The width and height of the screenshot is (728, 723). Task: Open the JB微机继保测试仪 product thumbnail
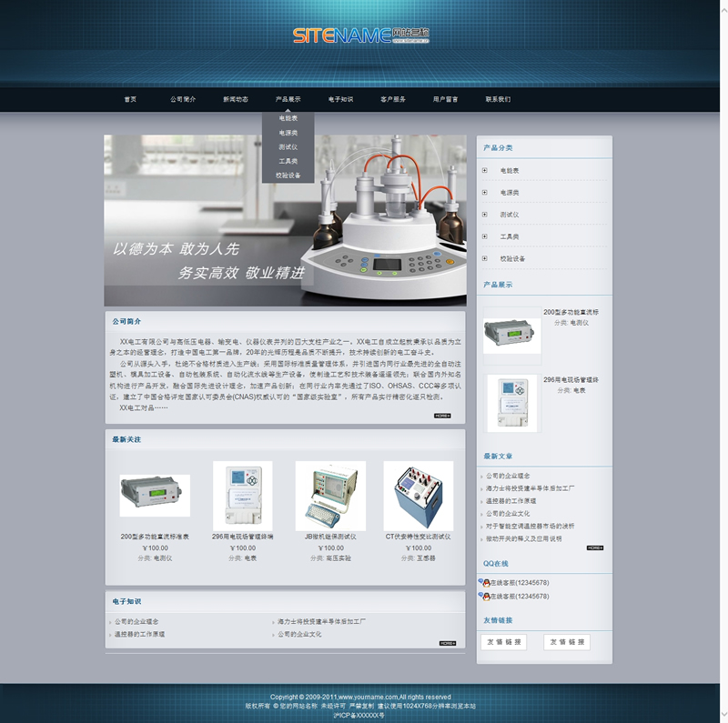coord(329,496)
